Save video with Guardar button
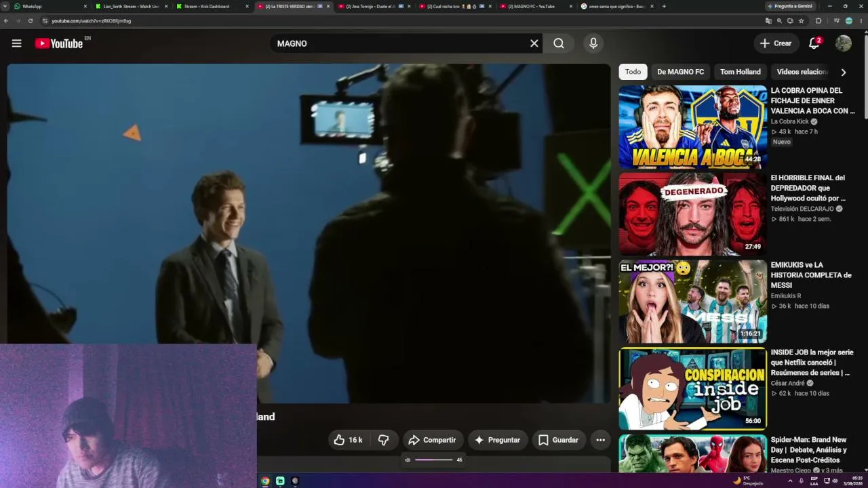This screenshot has width=868, height=488. pyautogui.click(x=559, y=440)
